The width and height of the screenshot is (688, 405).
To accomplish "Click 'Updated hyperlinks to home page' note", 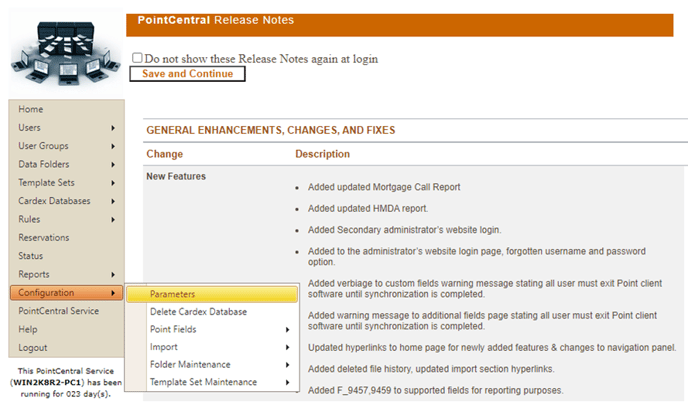I will point(492,348).
